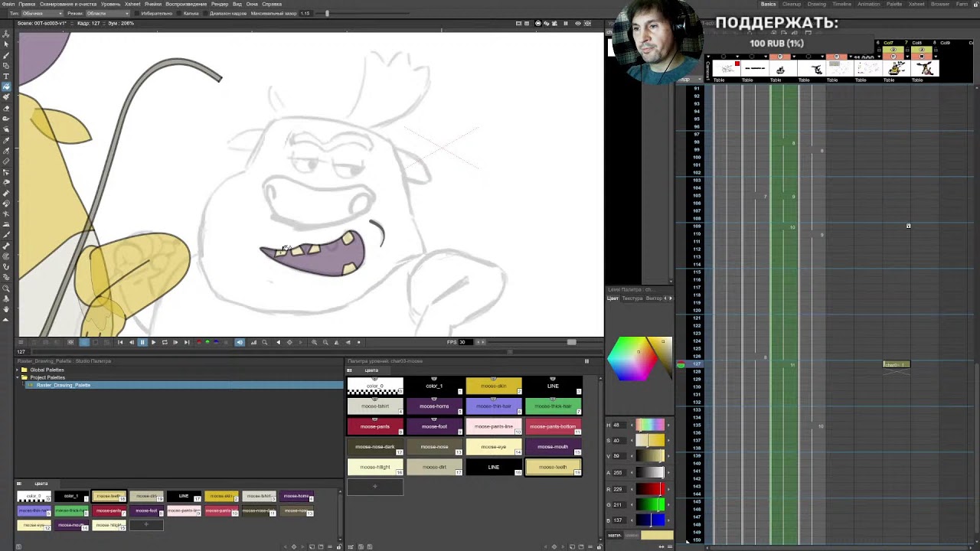Viewport: 980px width, 551px height.
Task: Click the flip horizontally icon in viewer bar
Action: 336,342
